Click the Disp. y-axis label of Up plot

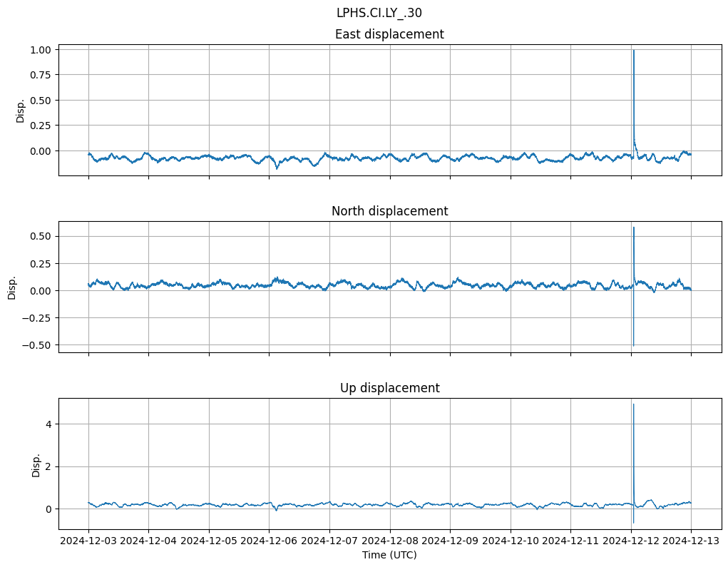click(36, 464)
